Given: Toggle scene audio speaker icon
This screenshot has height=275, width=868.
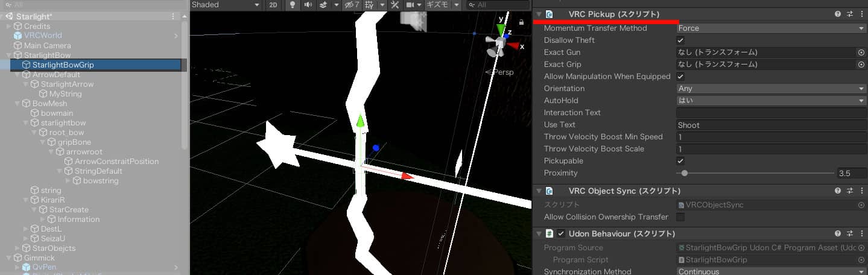Looking at the screenshot, I should (308, 5).
